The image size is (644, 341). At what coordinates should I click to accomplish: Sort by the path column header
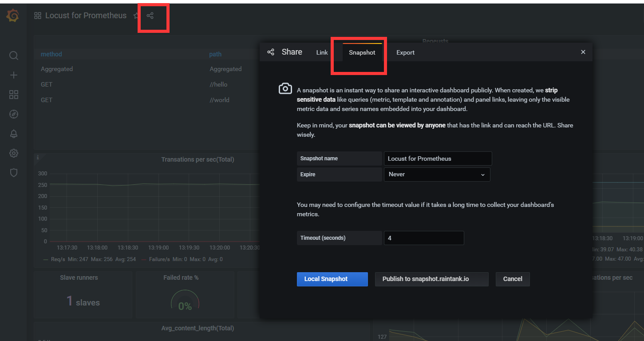[x=215, y=54]
